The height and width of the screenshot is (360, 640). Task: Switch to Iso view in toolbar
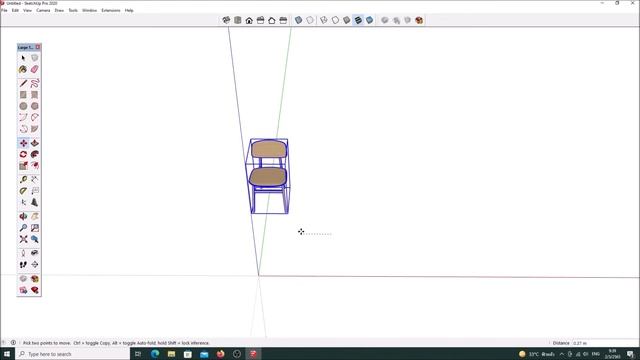[x=226, y=20]
